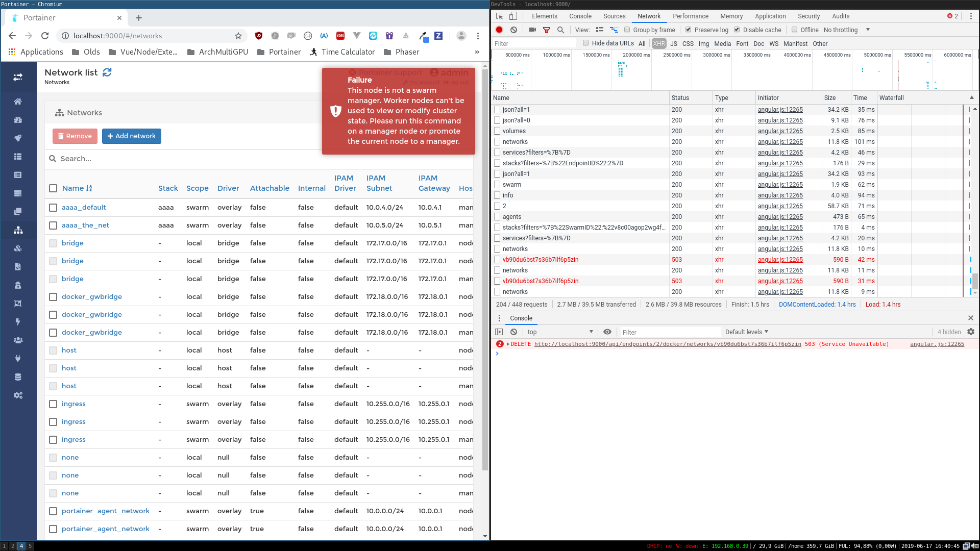Click the DevTools record network log button

tap(499, 30)
